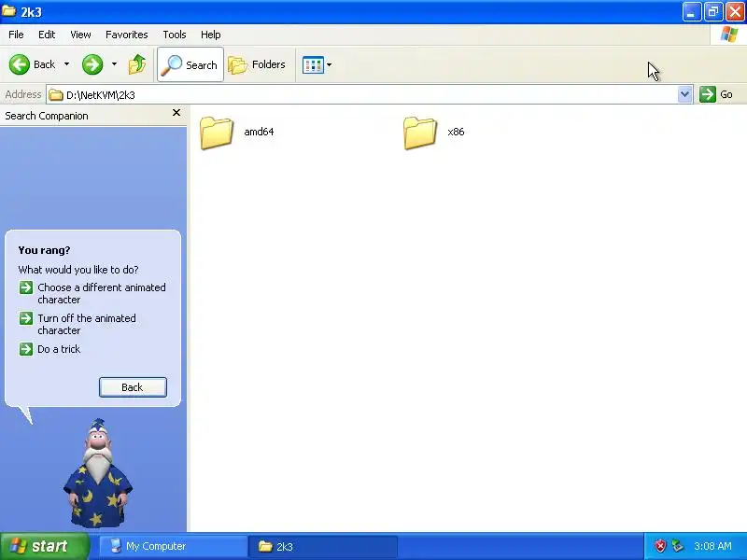Viewport: 747px width, 560px height.
Task: Click the network connection tray icon
Action: point(677,546)
